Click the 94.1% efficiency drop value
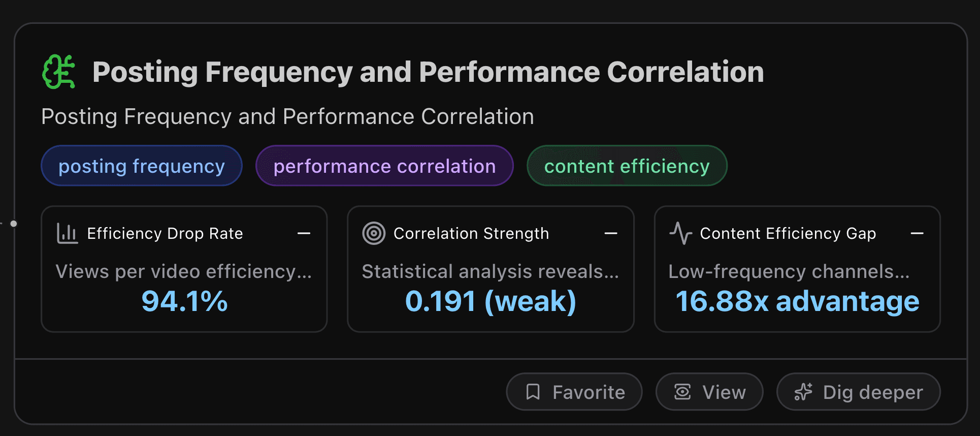980x436 pixels. (x=184, y=301)
